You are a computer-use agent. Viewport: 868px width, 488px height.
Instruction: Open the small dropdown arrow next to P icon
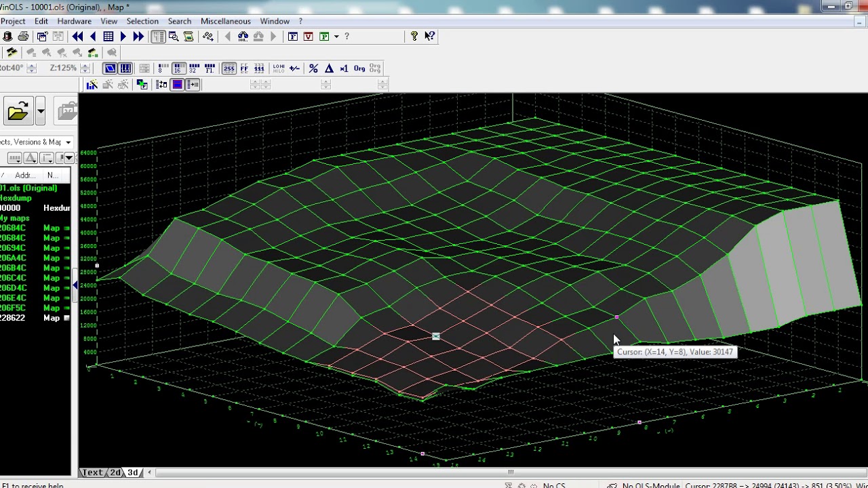(x=336, y=37)
